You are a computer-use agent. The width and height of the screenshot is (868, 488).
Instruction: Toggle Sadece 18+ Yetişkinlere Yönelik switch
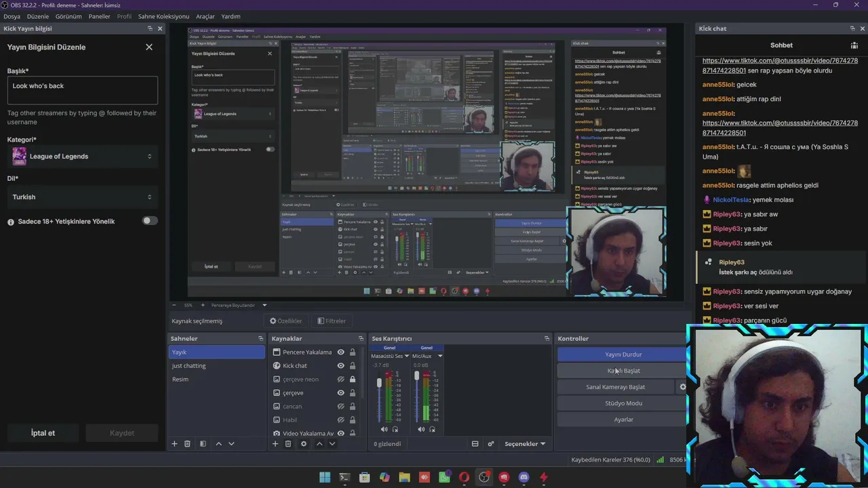[150, 220]
